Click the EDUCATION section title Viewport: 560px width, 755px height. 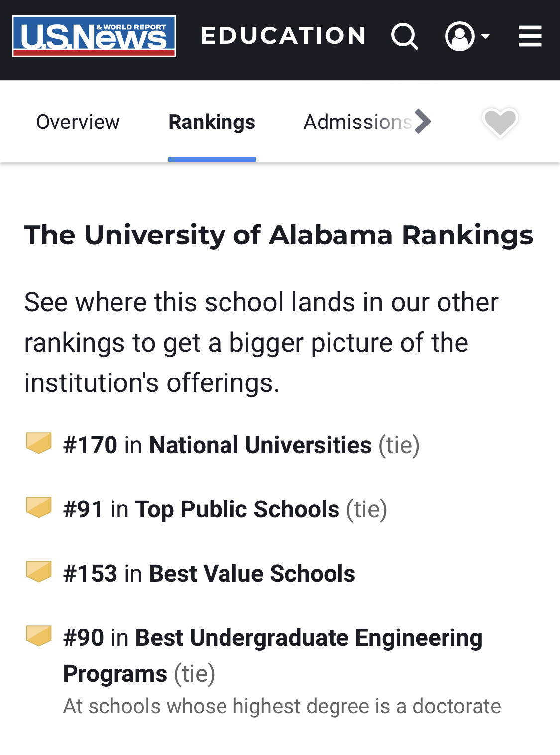tap(284, 36)
